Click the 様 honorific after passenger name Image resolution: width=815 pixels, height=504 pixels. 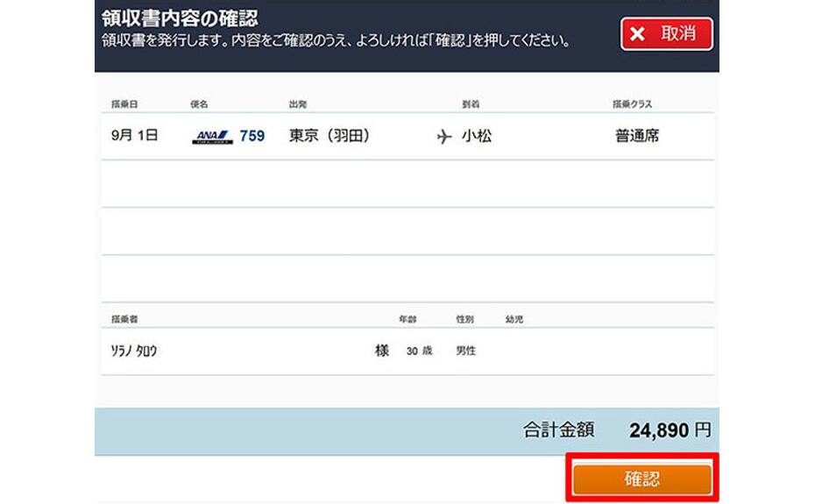pos(382,350)
